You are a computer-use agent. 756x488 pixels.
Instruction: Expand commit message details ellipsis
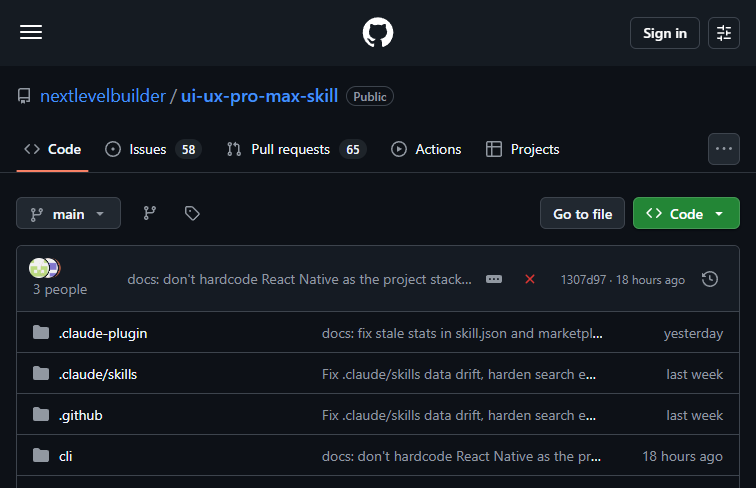[x=494, y=279]
